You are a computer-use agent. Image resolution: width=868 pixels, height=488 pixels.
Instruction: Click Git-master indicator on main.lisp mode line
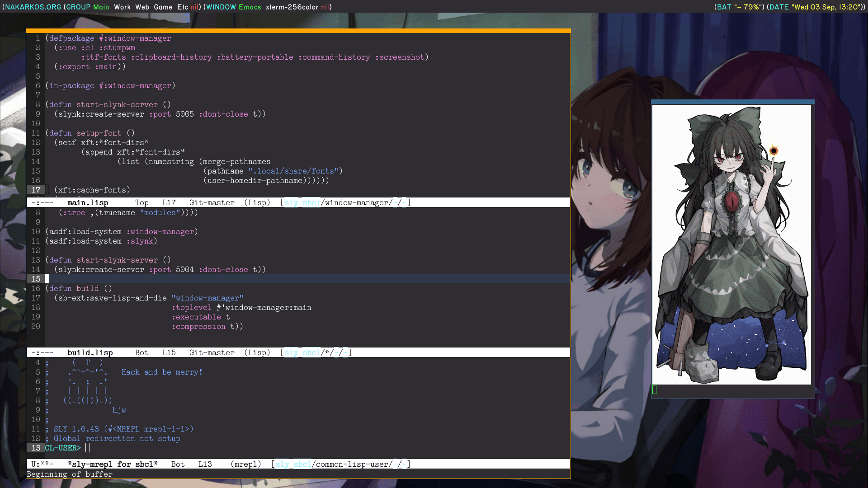tap(212, 203)
